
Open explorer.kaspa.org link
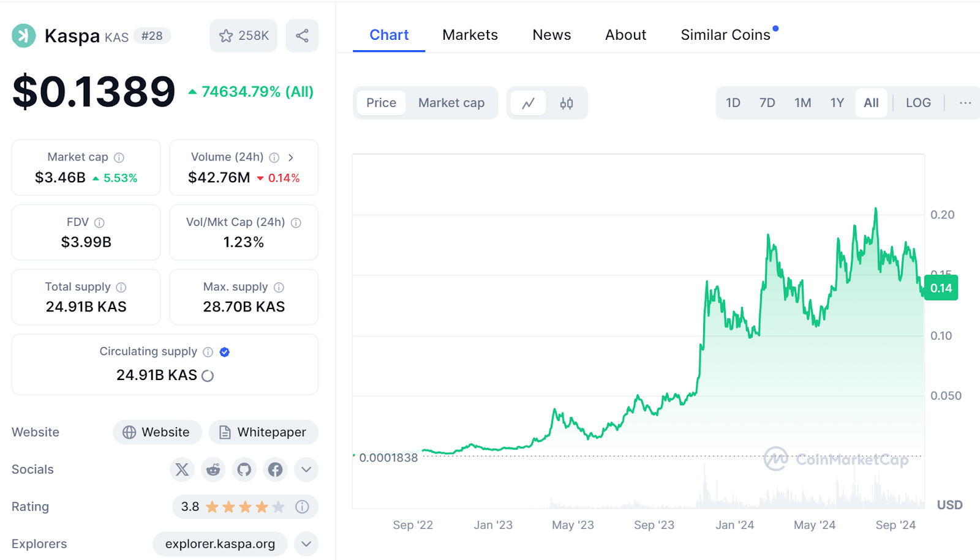point(220,543)
